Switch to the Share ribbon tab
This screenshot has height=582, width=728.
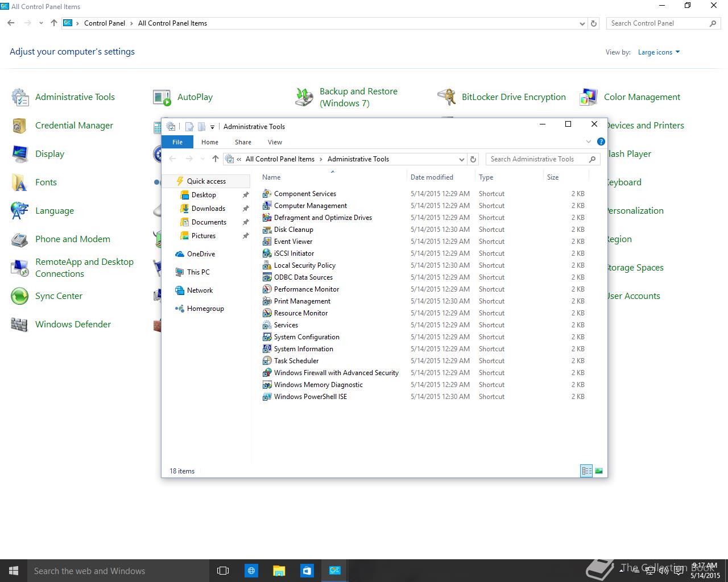[243, 142]
